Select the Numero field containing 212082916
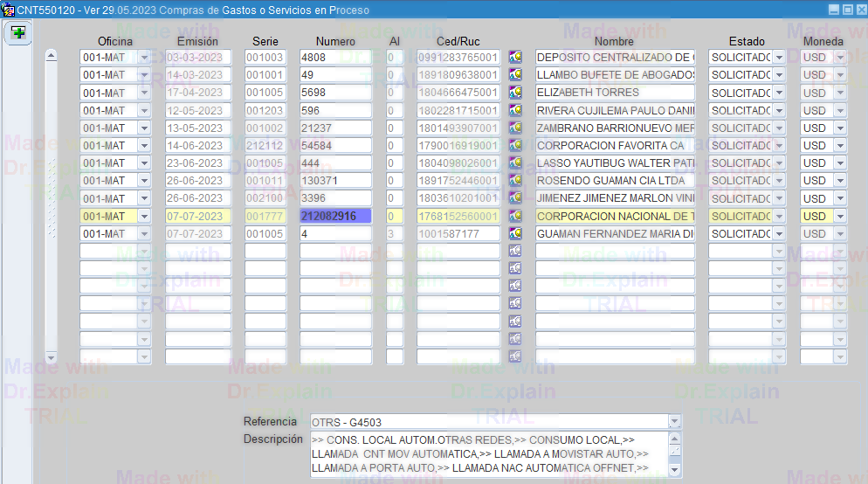The width and height of the screenshot is (868, 484). (335, 216)
